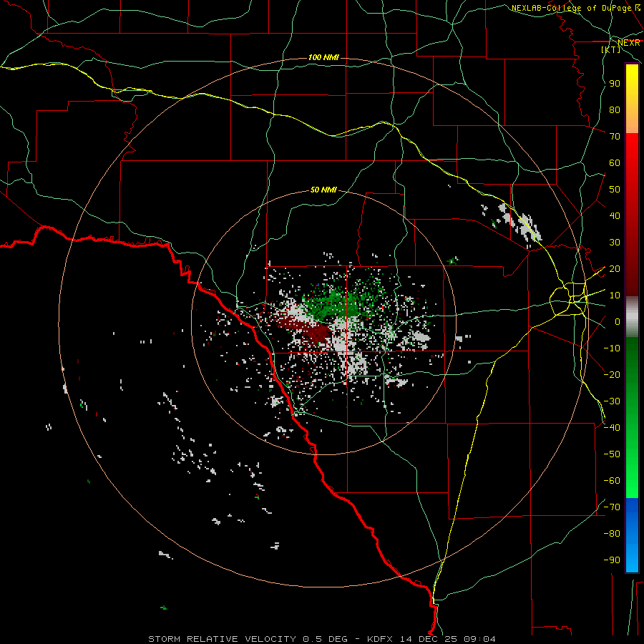
Task: Select the 50 NMI range ring label
Action: tap(323, 190)
